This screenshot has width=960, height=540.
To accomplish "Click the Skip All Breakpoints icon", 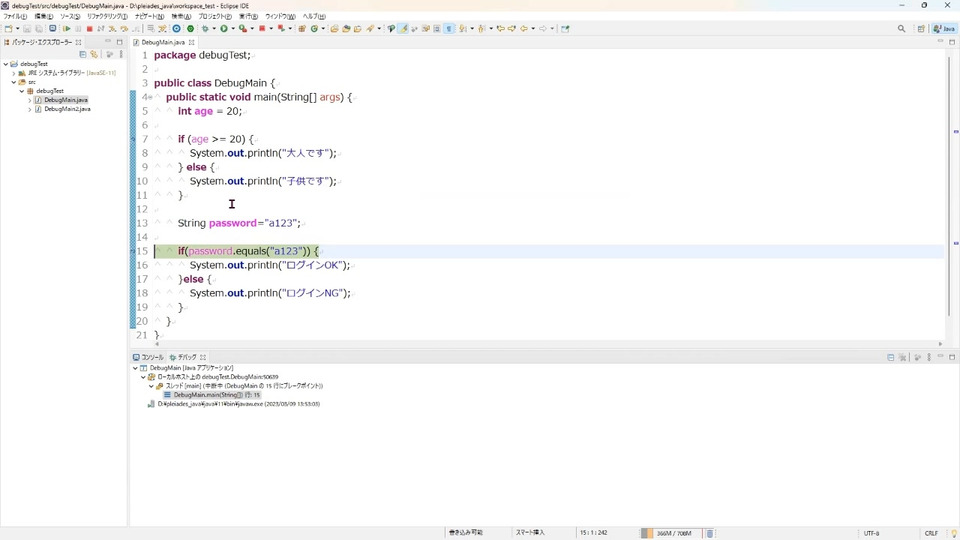I will [53, 29].
